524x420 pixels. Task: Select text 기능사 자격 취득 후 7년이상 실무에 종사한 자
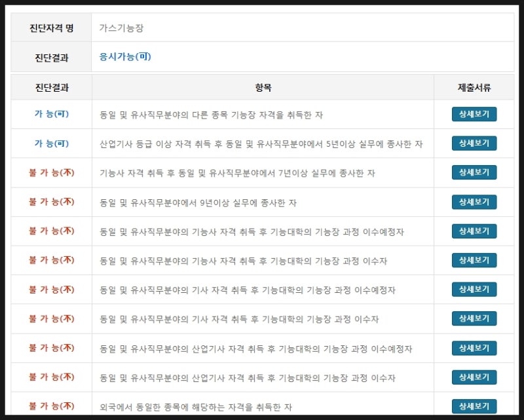click(237, 173)
